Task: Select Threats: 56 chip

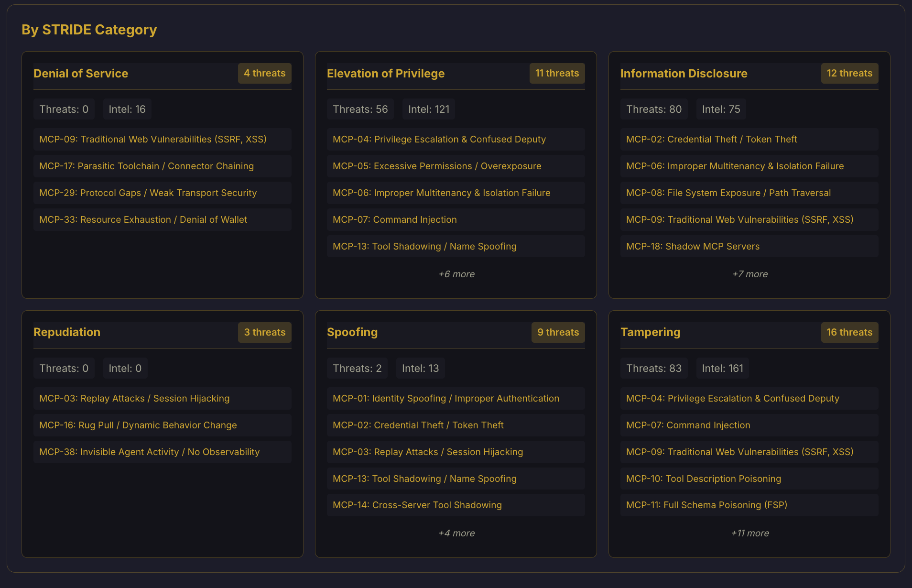Action: click(x=360, y=109)
